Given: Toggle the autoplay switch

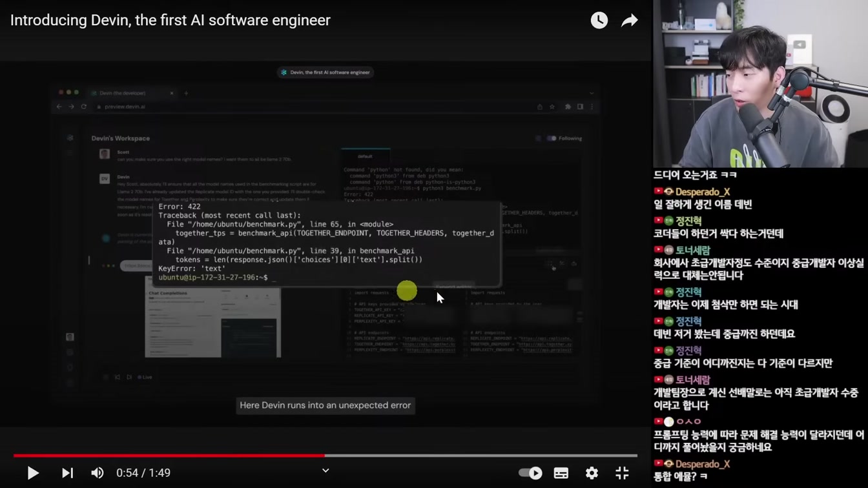Looking at the screenshot, I should (530, 473).
